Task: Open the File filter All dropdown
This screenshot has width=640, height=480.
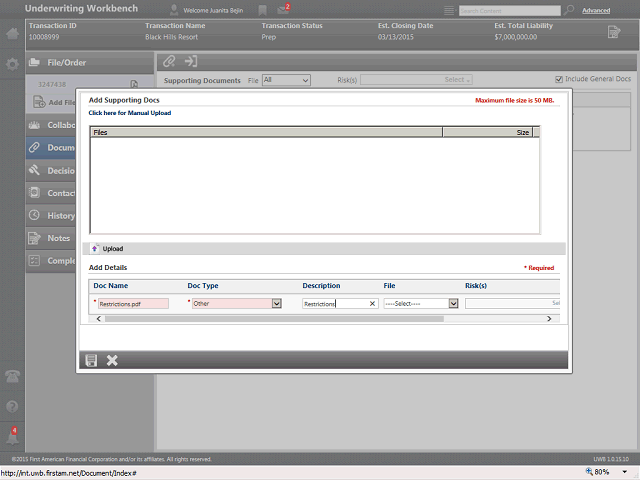Action: coord(286,80)
